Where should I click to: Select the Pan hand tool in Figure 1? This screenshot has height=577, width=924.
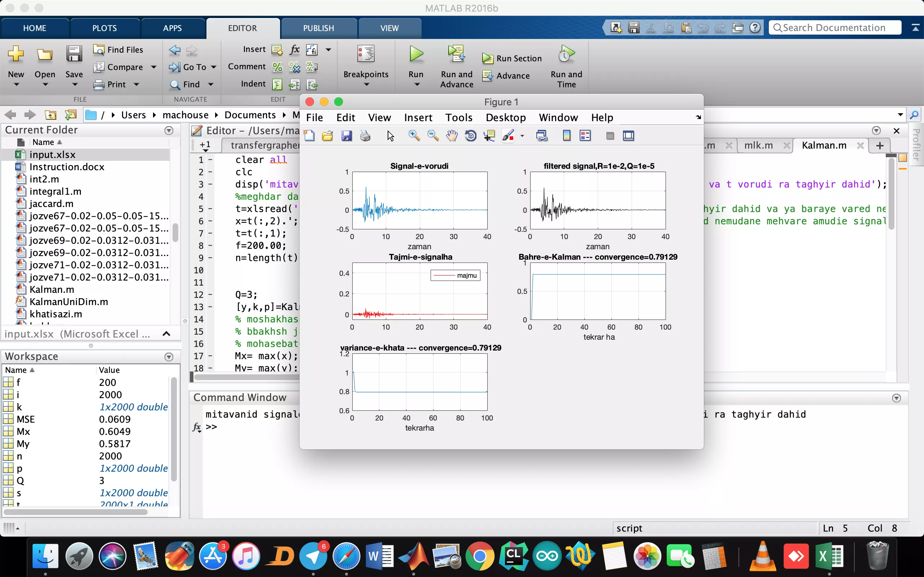[x=452, y=136]
